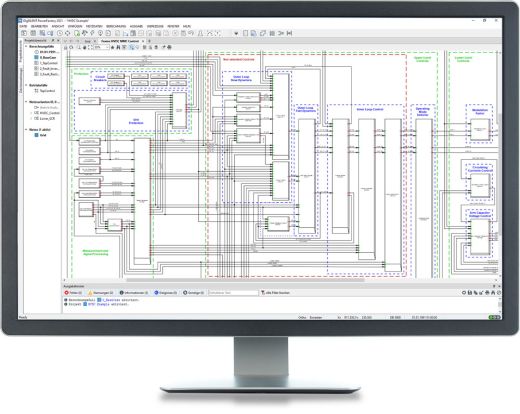Image resolution: width=520 pixels, height=414 pixels.
Task: Open the BERECHNUNG menu
Action: (116, 26)
